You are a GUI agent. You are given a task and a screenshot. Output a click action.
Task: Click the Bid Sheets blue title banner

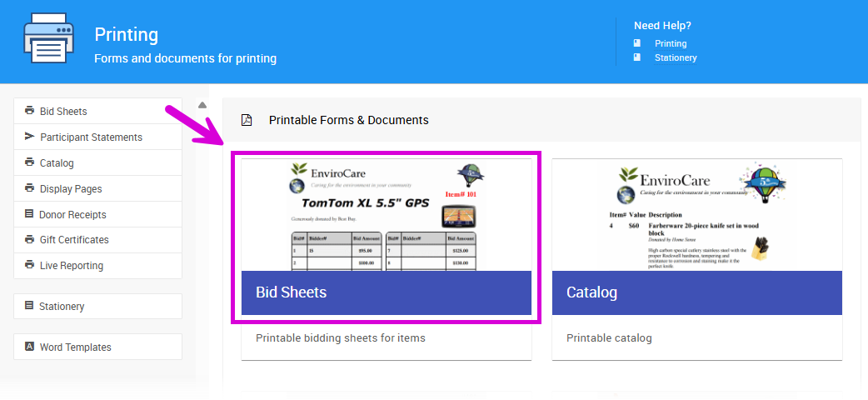pyautogui.click(x=387, y=292)
